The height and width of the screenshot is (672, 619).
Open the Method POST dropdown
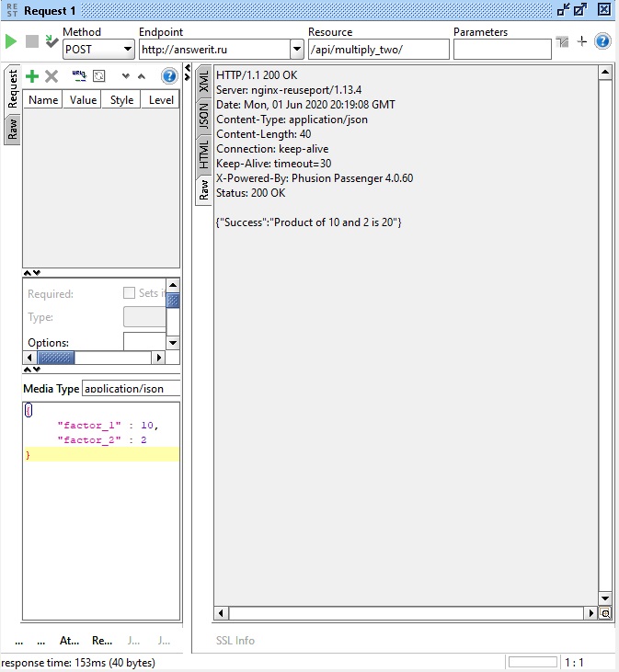pyautogui.click(x=98, y=50)
